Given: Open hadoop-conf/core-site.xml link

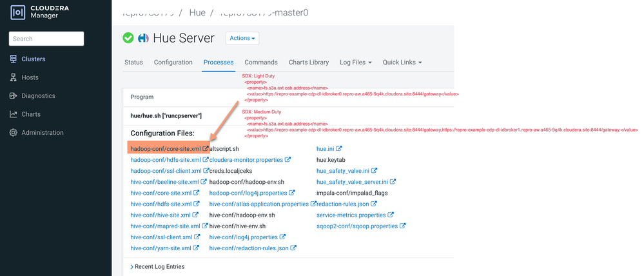Looking at the screenshot, I should click(x=166, y=149).
